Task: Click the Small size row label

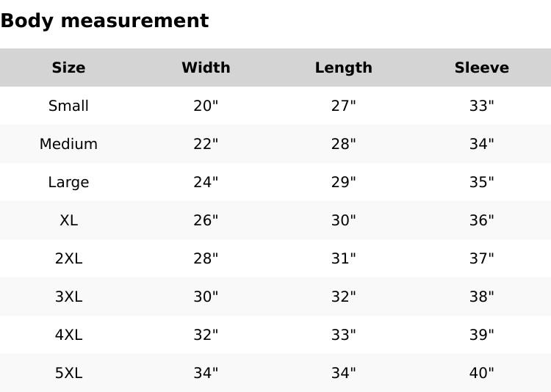Action: coord(68,106)
